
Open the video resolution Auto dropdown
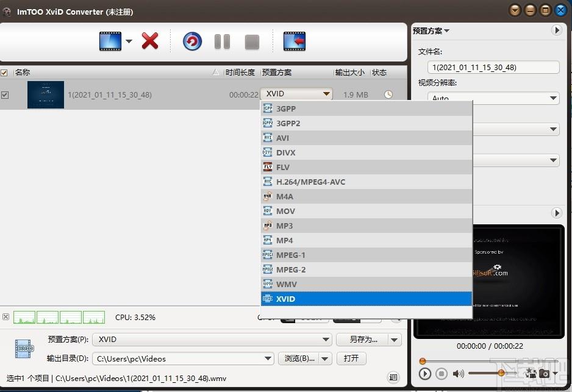tap(493, 98)
